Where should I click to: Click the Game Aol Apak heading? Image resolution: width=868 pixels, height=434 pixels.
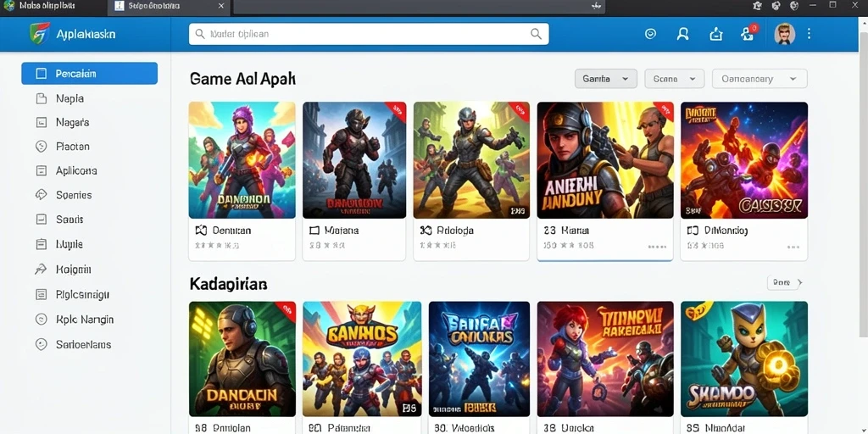pyautogui.click(x=242, y=79)
